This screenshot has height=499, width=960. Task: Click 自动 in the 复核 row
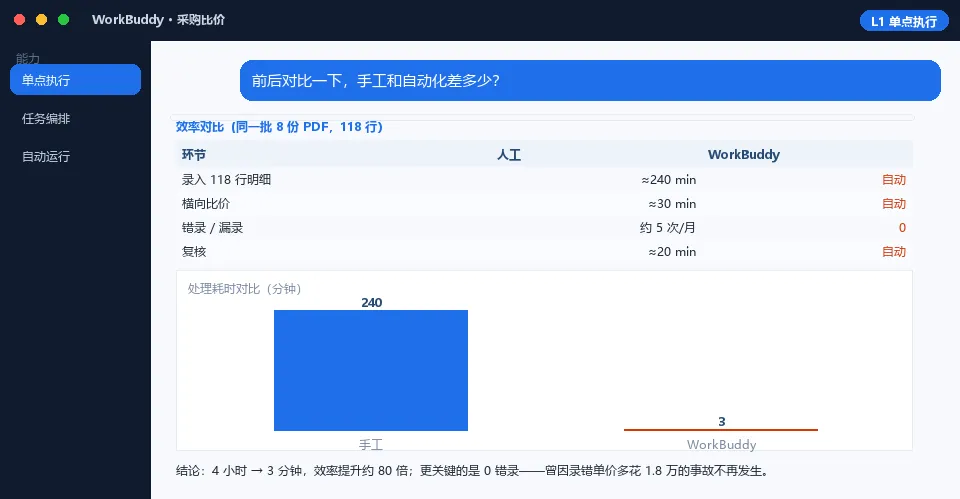(x=894, y=252)
